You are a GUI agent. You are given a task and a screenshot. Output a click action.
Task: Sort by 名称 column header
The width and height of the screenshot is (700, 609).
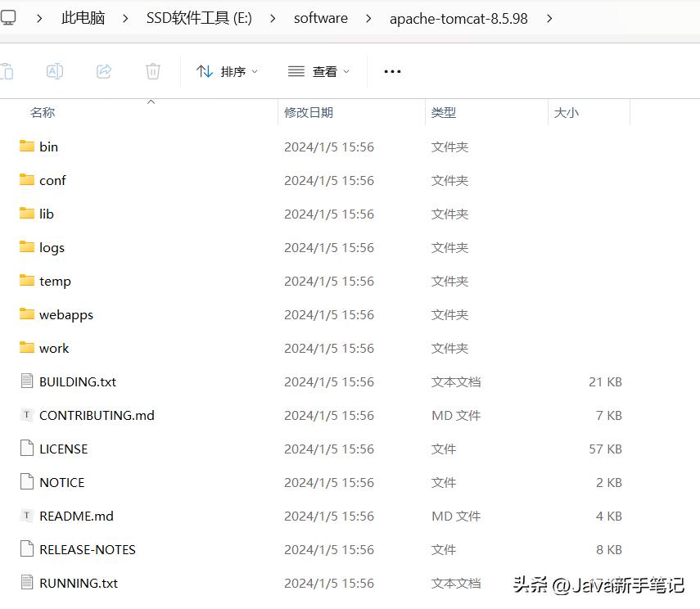click(x=43, y=112)
